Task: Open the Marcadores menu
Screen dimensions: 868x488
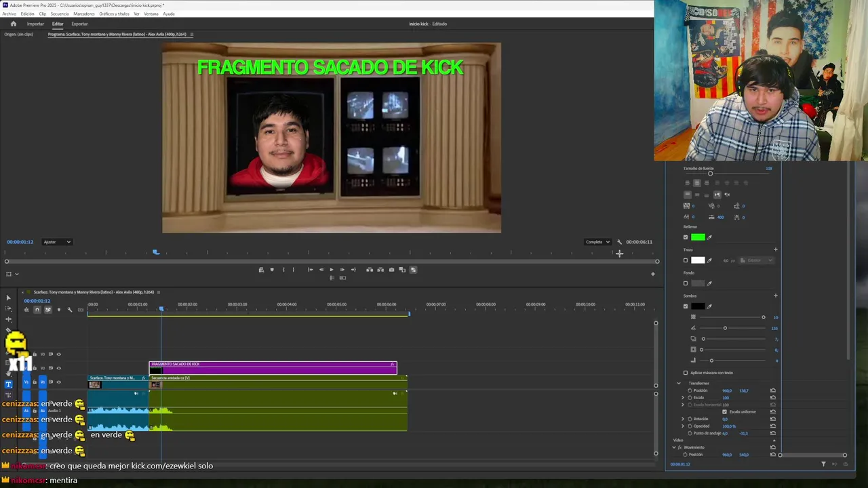Action: (84, 14)
